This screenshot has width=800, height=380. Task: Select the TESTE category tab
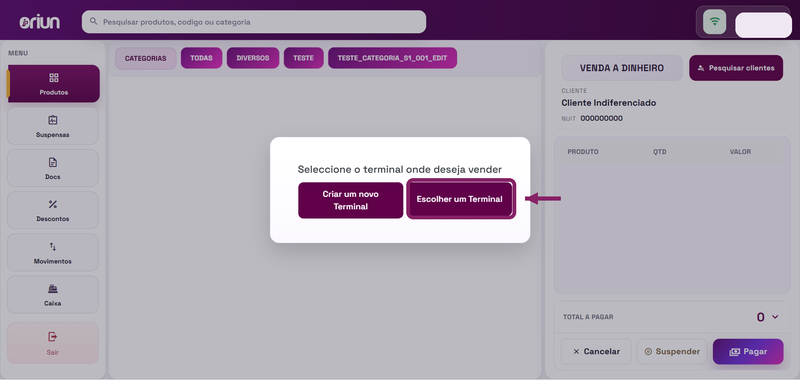304,58
